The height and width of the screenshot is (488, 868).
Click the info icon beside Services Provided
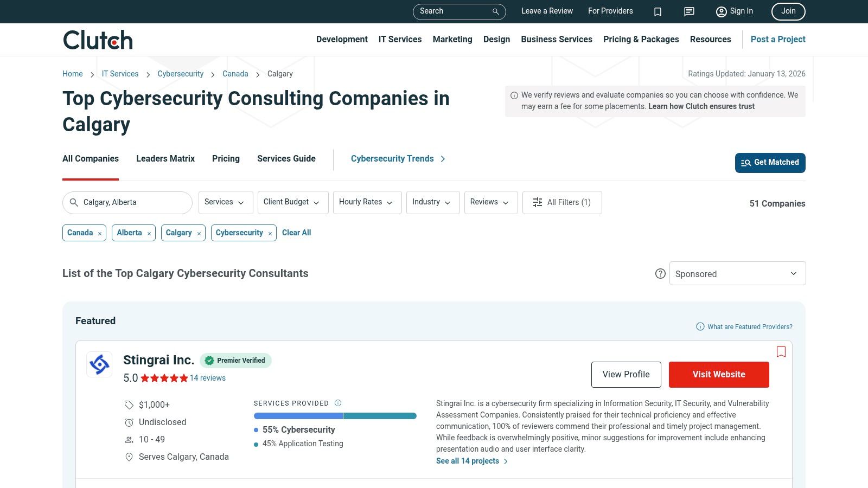(x=337, y=403)
